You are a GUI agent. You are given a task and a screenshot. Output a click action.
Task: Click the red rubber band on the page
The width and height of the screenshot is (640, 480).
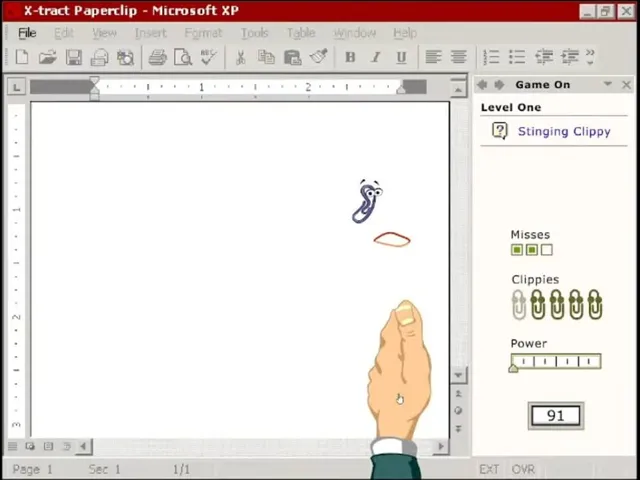[392, 240]
